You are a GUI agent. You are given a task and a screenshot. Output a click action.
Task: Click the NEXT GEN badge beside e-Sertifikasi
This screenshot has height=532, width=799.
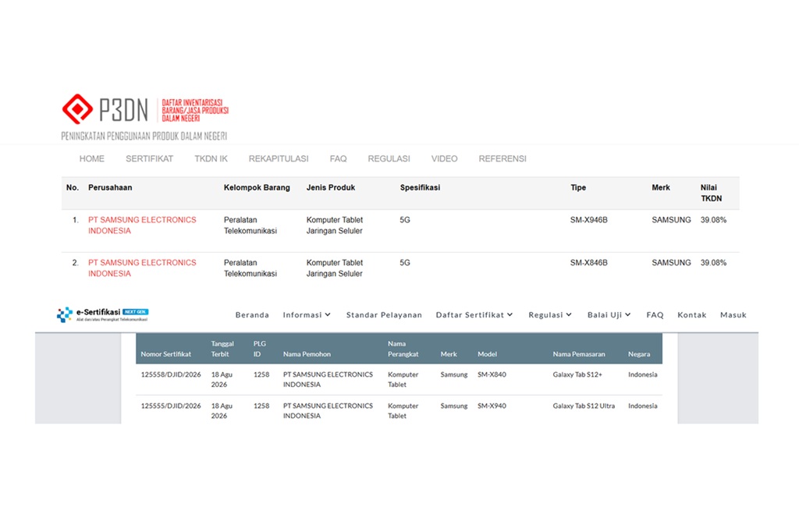(136, 312)
